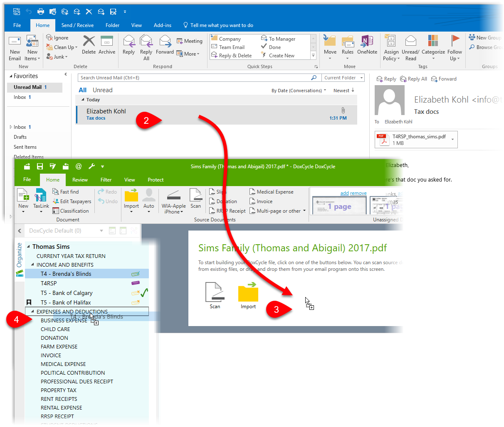The height and width of the screenshot is (427, 504).
Task: Click the bookmark icon beside T5 - Bank of Halifax
Action: (29, 302)
